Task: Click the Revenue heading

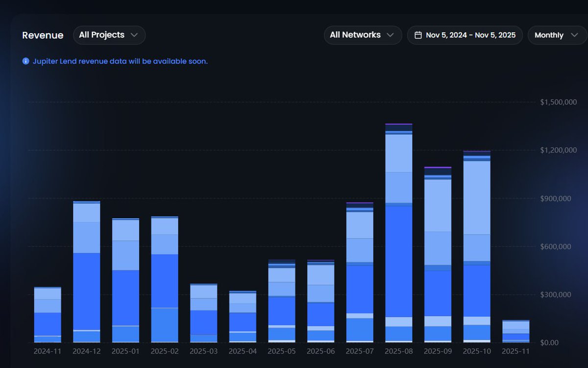Action: [x=43, y=35]
